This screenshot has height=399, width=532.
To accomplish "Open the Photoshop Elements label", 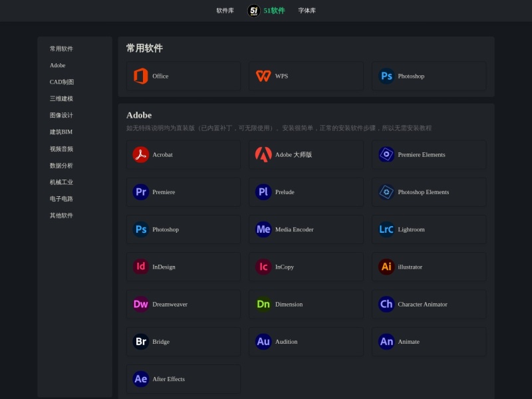I will click(424, 192).
